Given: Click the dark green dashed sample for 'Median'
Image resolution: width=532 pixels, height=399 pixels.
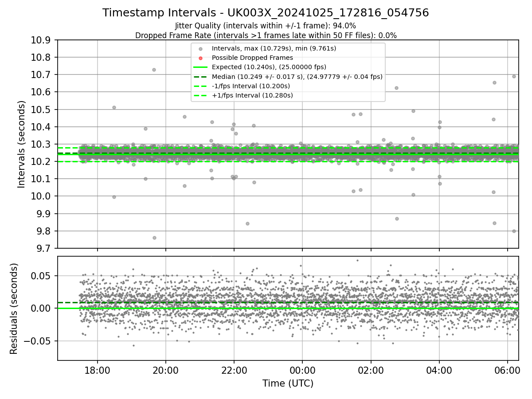Looking at the screenshot, I should 201,77.
